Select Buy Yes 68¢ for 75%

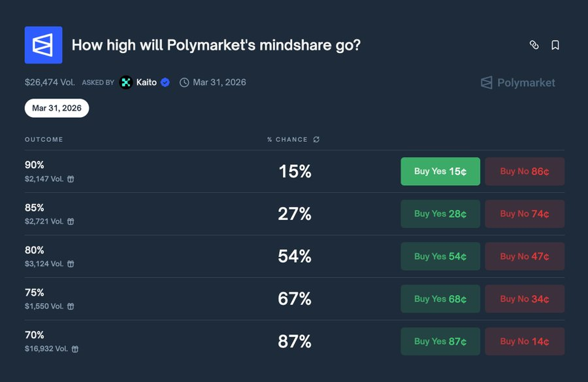click(440, 299)
